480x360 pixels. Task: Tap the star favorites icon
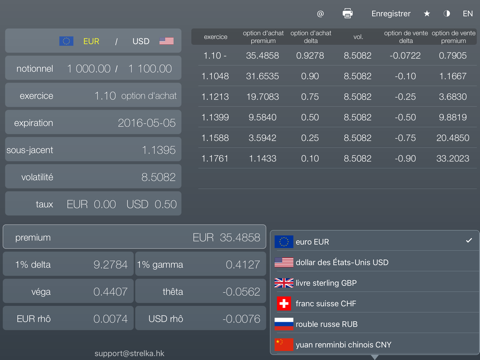click(x=427, y=14)
